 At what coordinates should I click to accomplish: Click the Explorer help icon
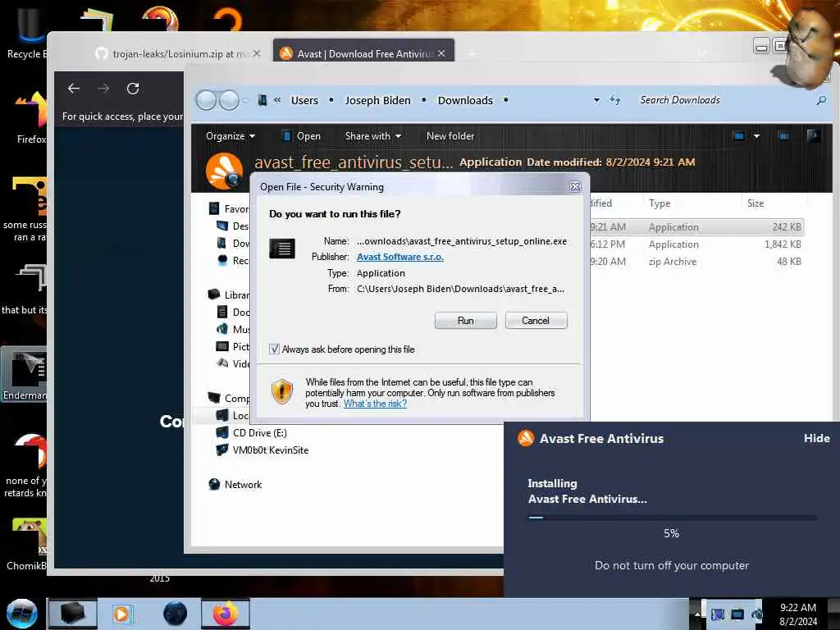coord(813,136)
